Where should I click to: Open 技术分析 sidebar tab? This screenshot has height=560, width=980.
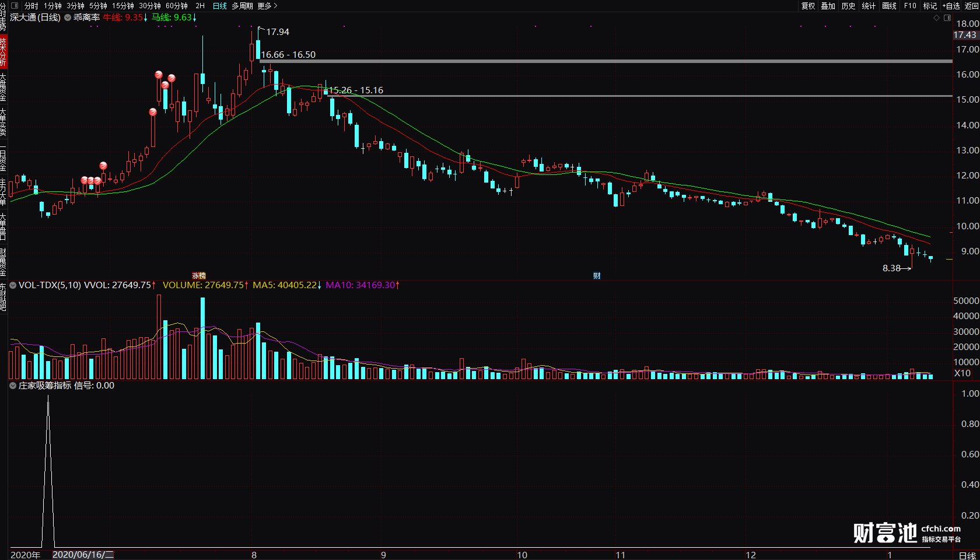[3, 51]
